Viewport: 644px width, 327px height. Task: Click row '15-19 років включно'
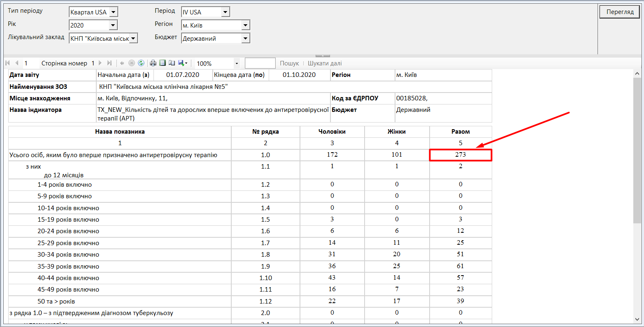(68, 220)
